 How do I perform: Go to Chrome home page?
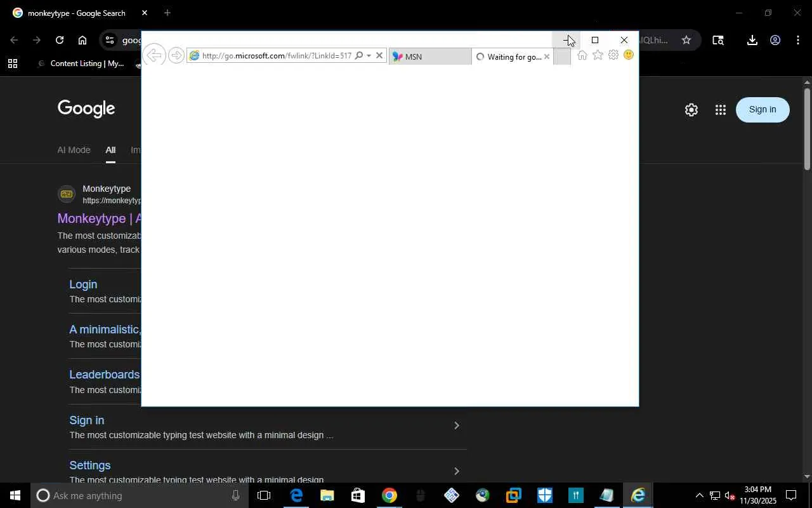82,40
